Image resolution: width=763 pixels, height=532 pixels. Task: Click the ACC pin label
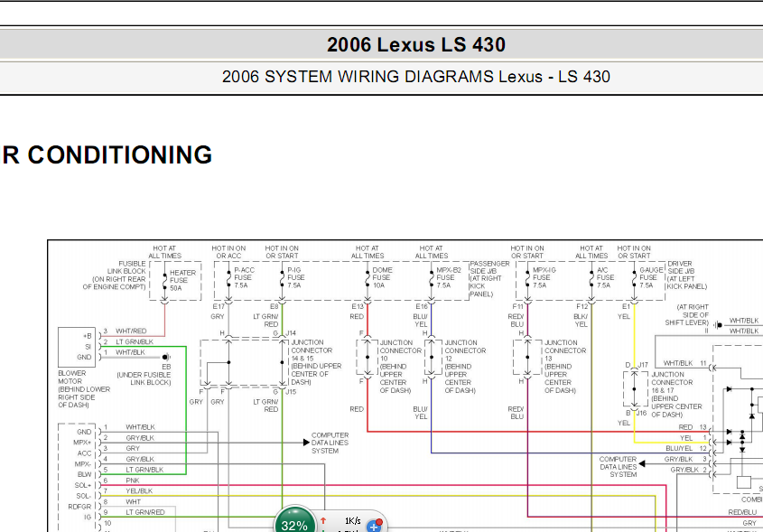click(84, 453)
